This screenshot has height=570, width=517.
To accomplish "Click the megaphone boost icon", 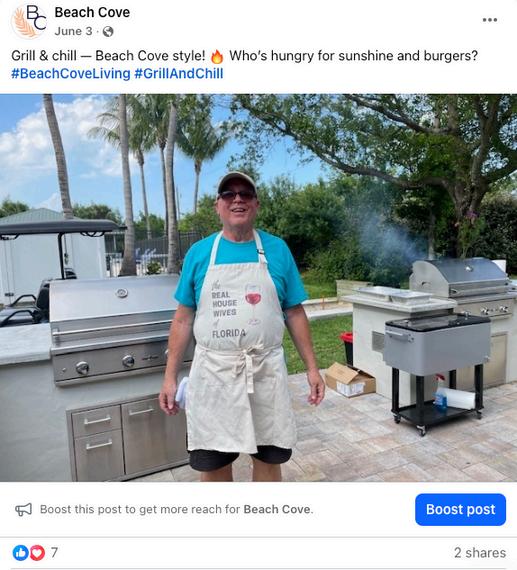I will [x=24, y=510].
